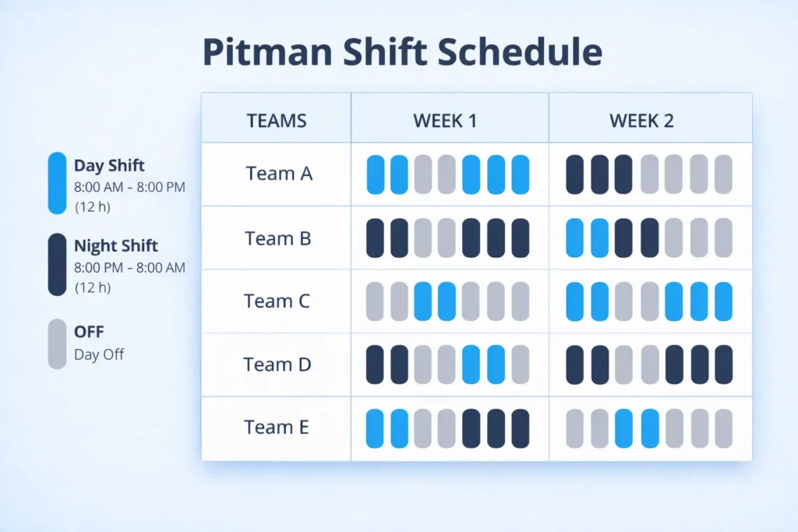Screen dimensions: 798x532
Task: Click the Pitman Shift Schedule title
Action: [402, 52]
